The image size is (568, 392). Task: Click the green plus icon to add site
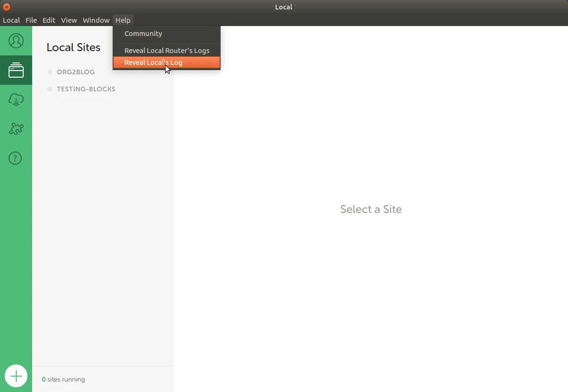(x=16, y=376)
